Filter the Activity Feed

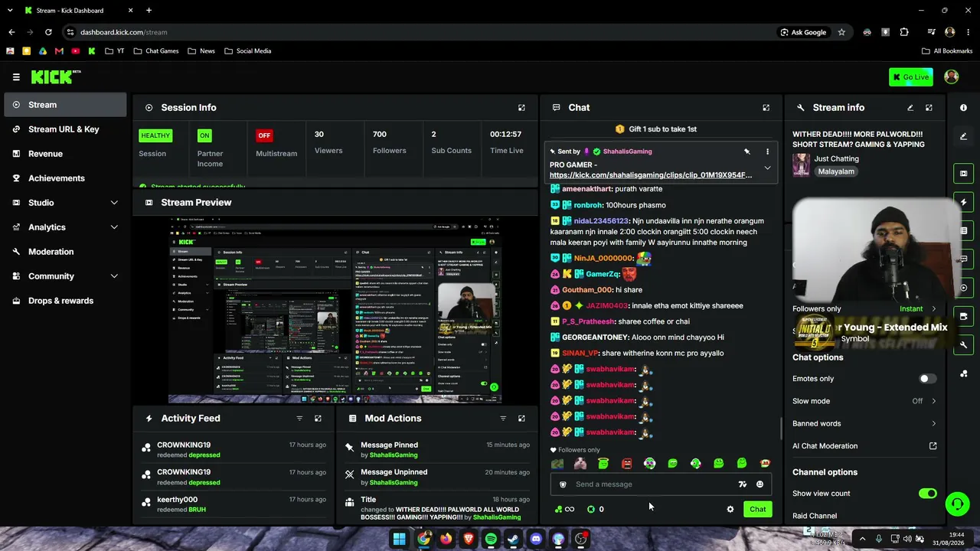tap(299, 419)
